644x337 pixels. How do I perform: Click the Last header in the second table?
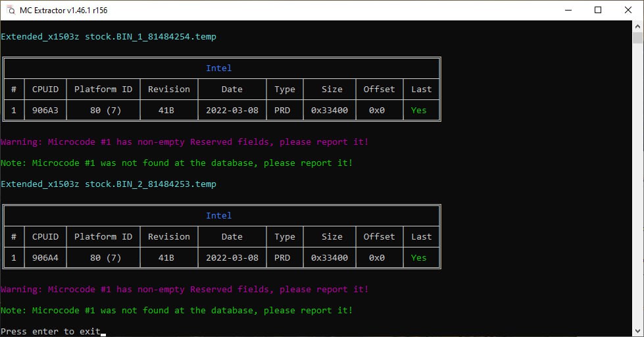(422, 237)
